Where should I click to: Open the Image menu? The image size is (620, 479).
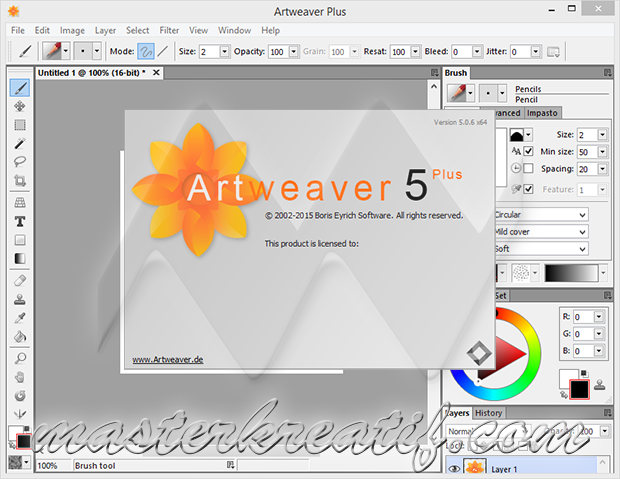click(72, 30)
